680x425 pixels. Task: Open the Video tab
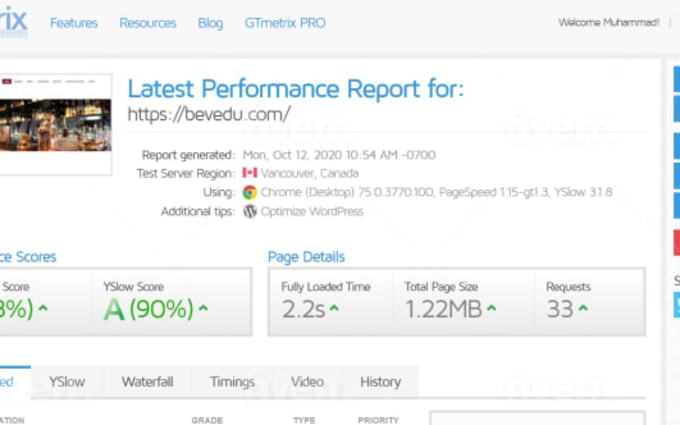(307, 382)
